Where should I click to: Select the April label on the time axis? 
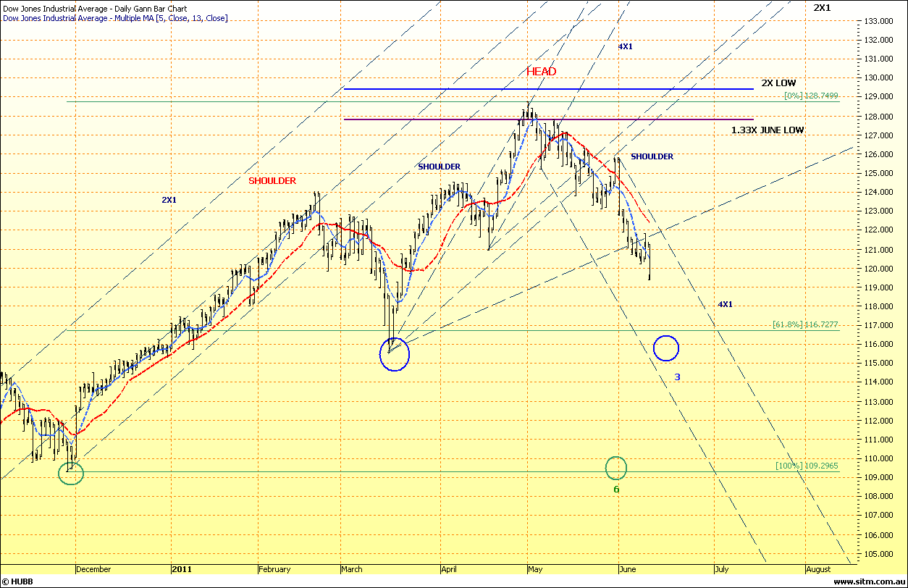[x=449, y=569]
